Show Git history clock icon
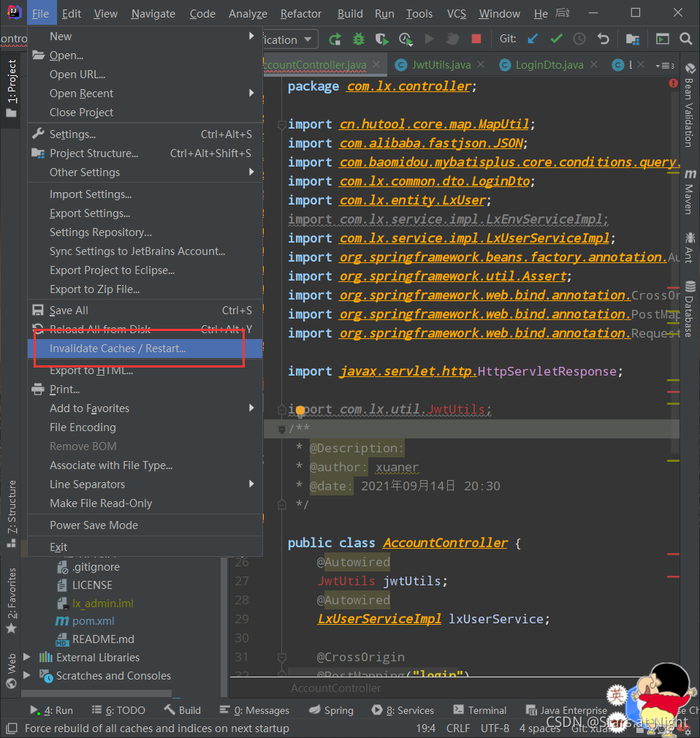Viewport: 700px width, 738px height. click(579, 39)
